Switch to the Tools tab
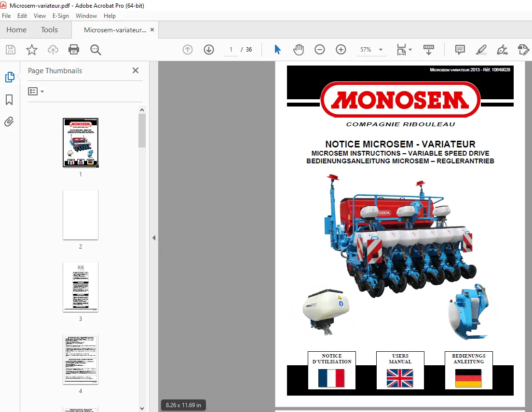The height and width of the screenshot is (412, 532). (49, 30)
